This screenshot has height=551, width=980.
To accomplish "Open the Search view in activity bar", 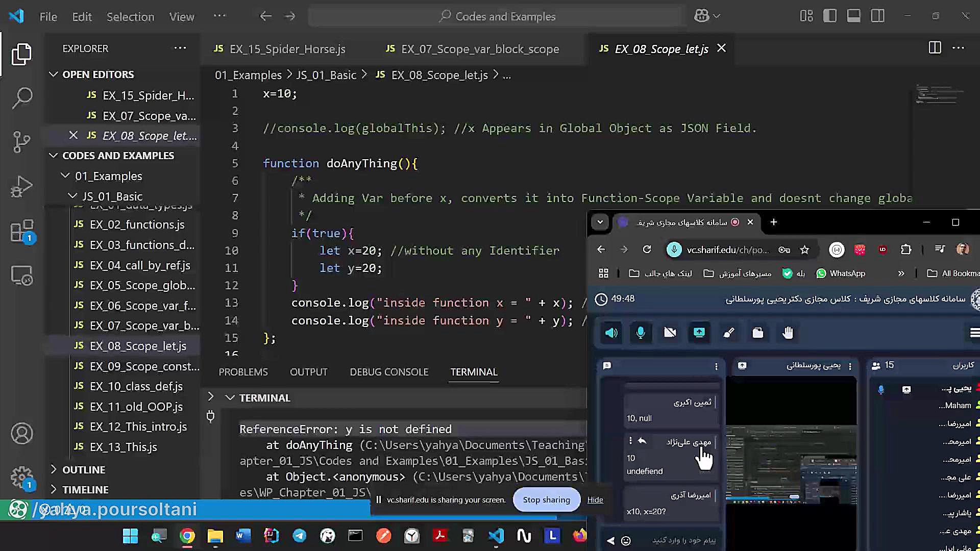I will (21, 98).
